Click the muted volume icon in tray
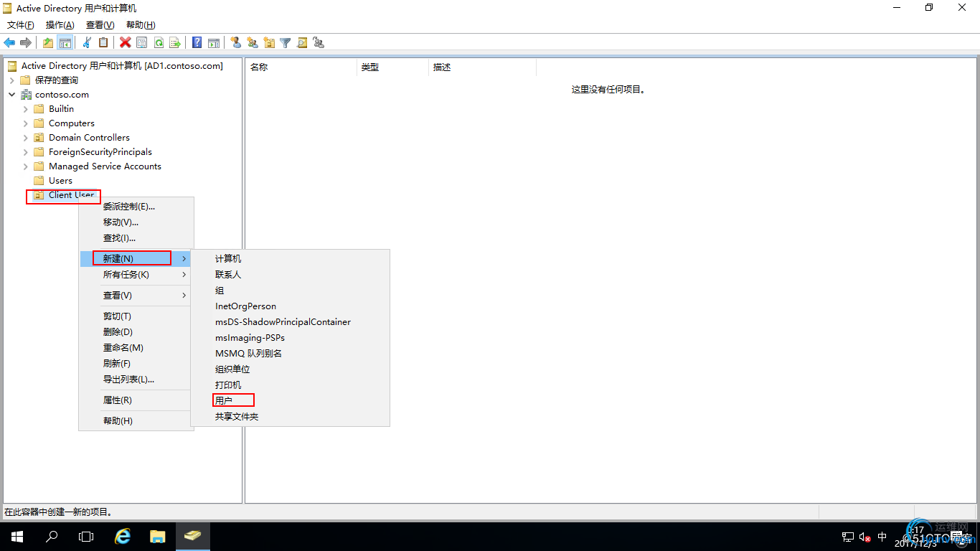 coord(864,537)
